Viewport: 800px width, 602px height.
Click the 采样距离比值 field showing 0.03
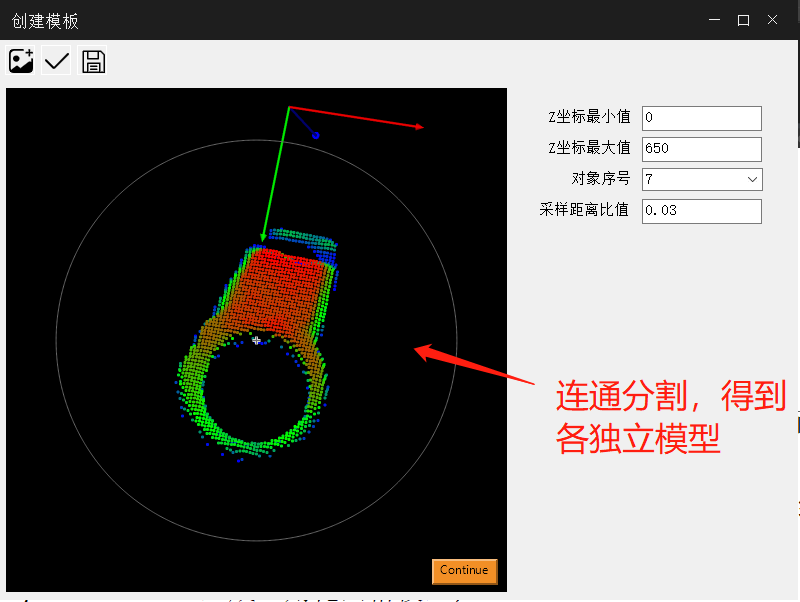(x=702, y=211)
